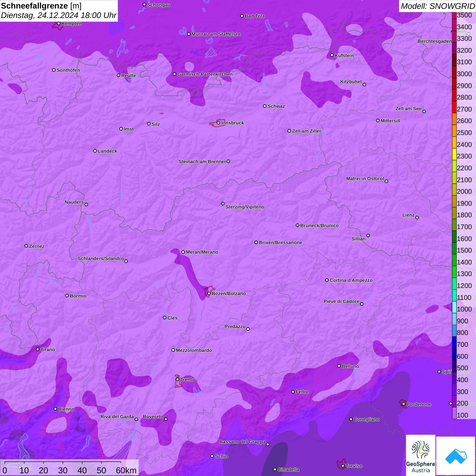Click the Lienz location dot
476x476 pixels.
(417, 218)
